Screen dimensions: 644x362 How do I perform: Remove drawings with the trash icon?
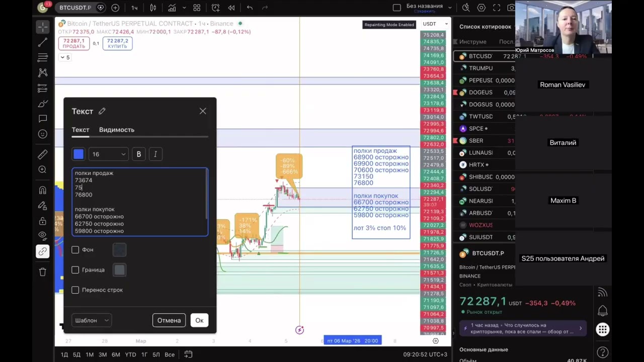pyautogui.click(x=43, y=272)
